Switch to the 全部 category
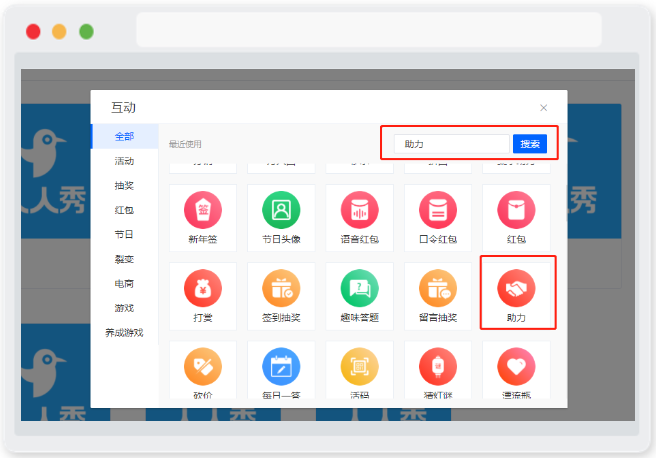 click(125, 136)
